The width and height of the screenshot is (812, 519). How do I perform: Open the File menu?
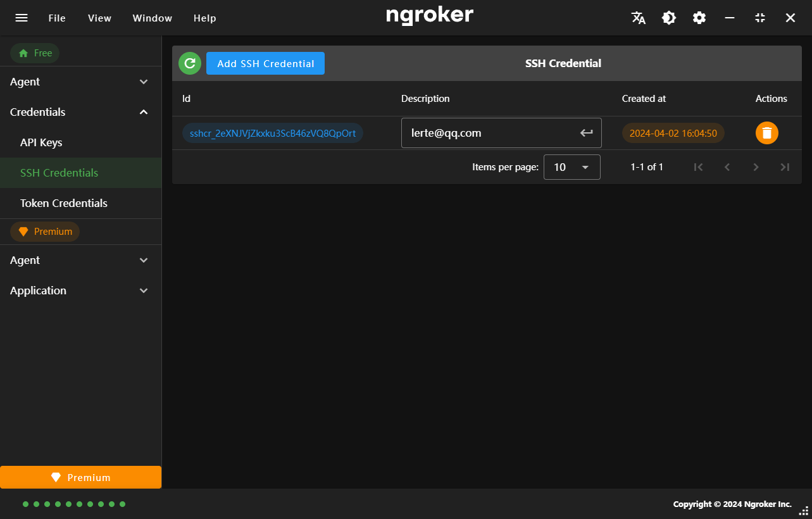(57, 18)
